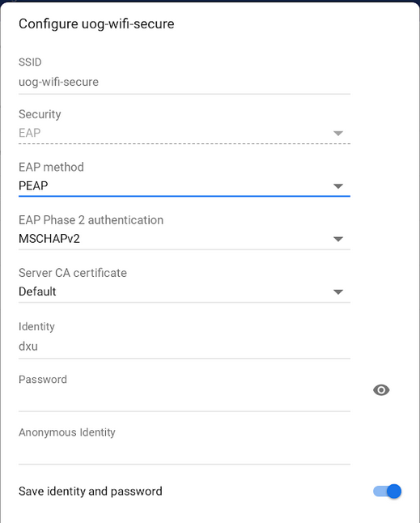The height and width of the screenshot is (523, 420).
Task: Focus the SSID field uog-wifi-secure
Action: [x=185, y=82]
